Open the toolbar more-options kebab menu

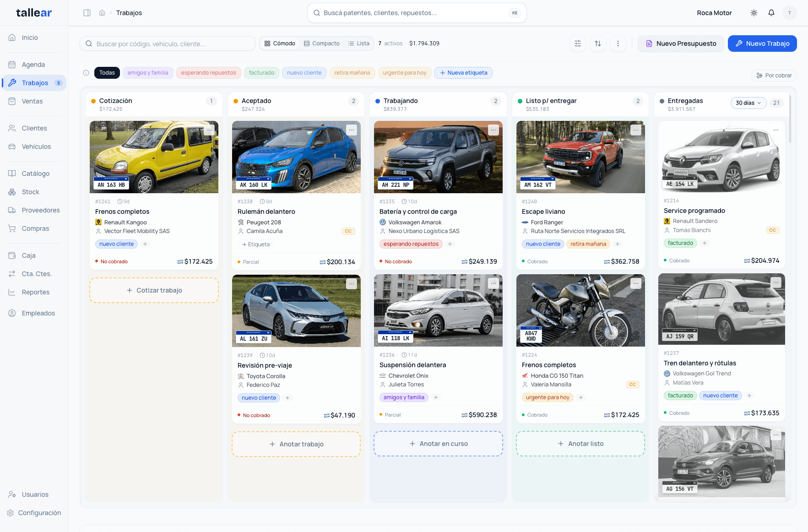[x=618, y=43]
